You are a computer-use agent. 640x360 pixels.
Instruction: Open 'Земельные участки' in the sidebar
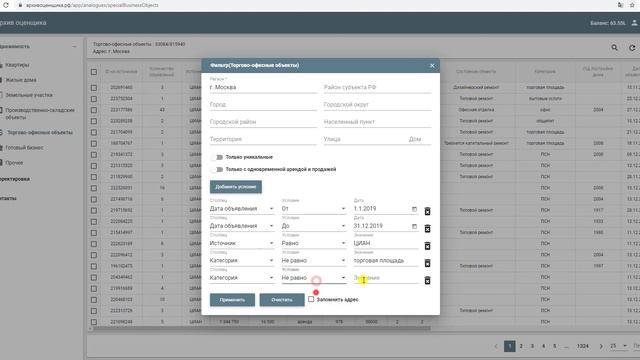pos(29,95)
